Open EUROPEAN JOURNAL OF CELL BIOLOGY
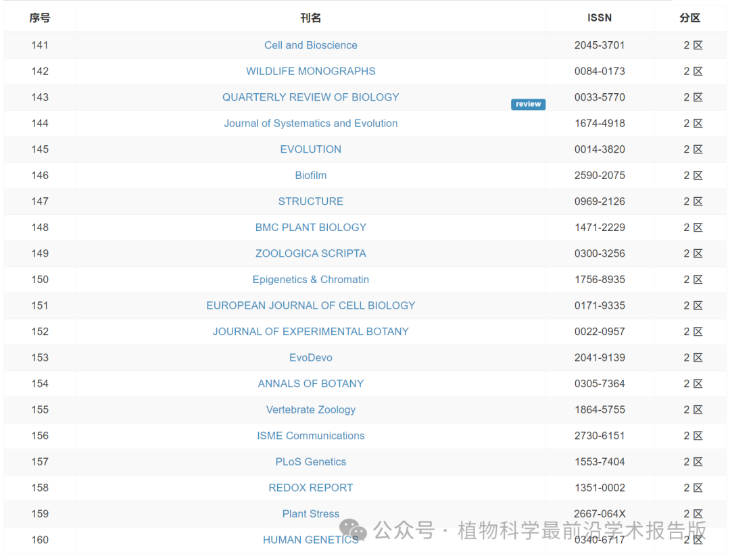The width and height of the screenshot is (730, 560). 310,305
